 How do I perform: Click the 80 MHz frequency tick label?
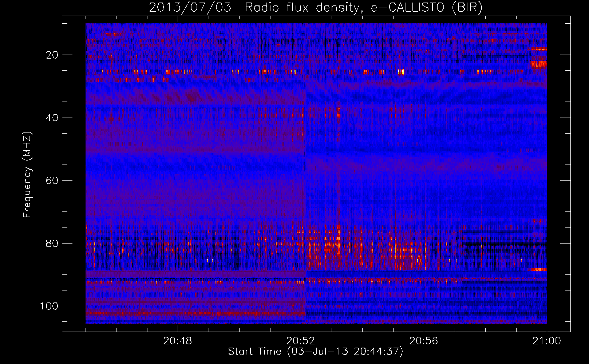pyautogui.click(x=52, y=244)
